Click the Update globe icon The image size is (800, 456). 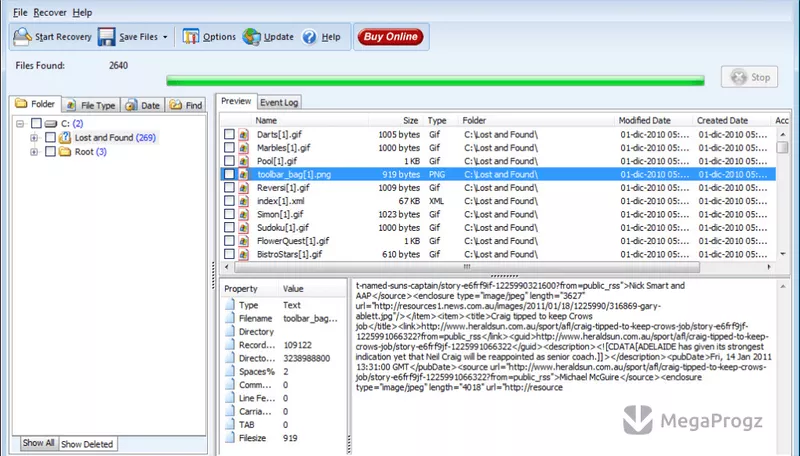click(x=252, y=37)
